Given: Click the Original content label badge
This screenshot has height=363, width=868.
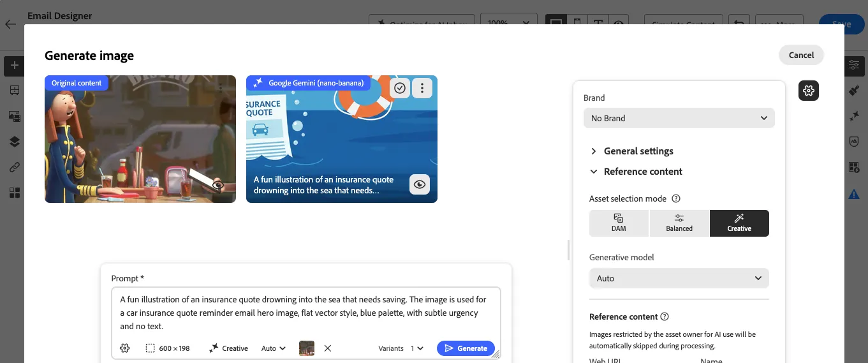Looking at the screenshot, I should pos(77,83).
